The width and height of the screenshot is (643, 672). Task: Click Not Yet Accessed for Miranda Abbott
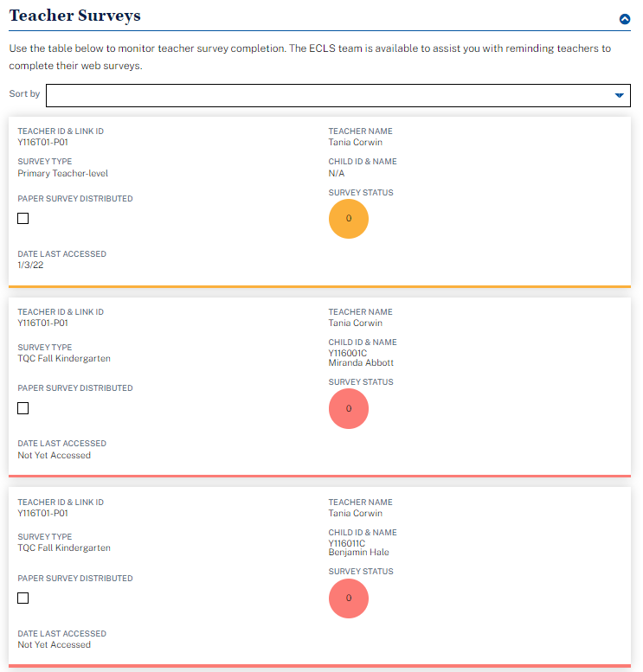tap(54, 455)
